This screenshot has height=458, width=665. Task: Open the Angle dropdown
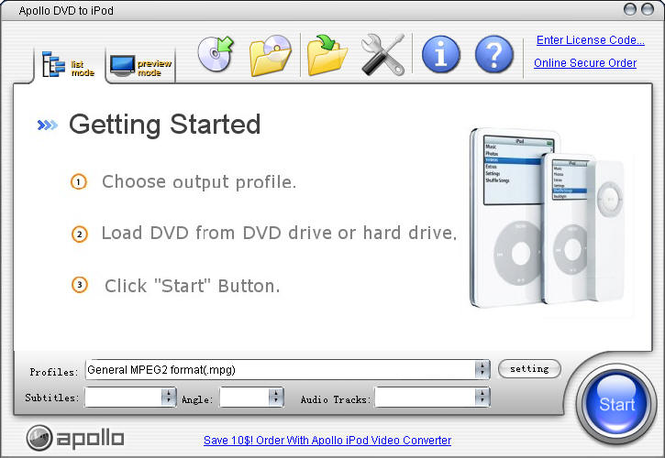[x=276, y=397]
